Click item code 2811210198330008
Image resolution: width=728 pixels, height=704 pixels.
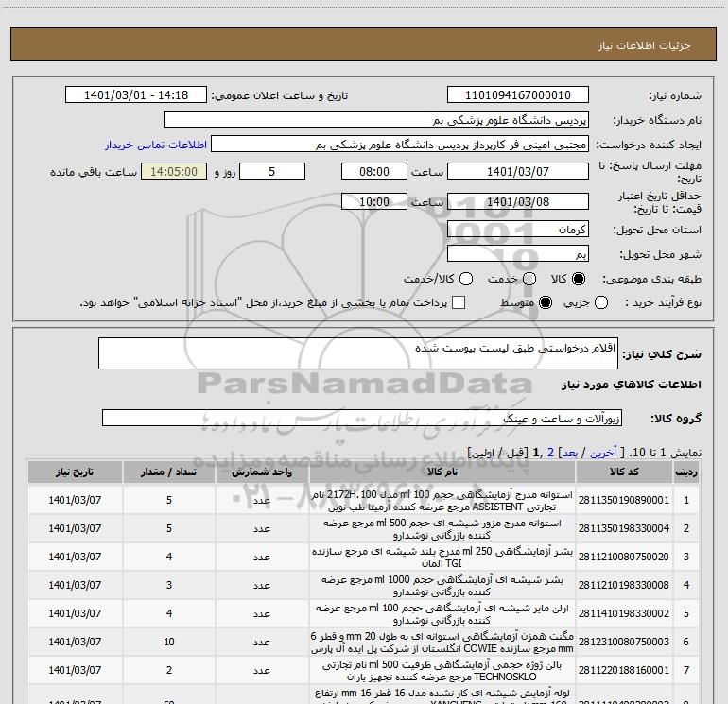[x=624, y=585]
